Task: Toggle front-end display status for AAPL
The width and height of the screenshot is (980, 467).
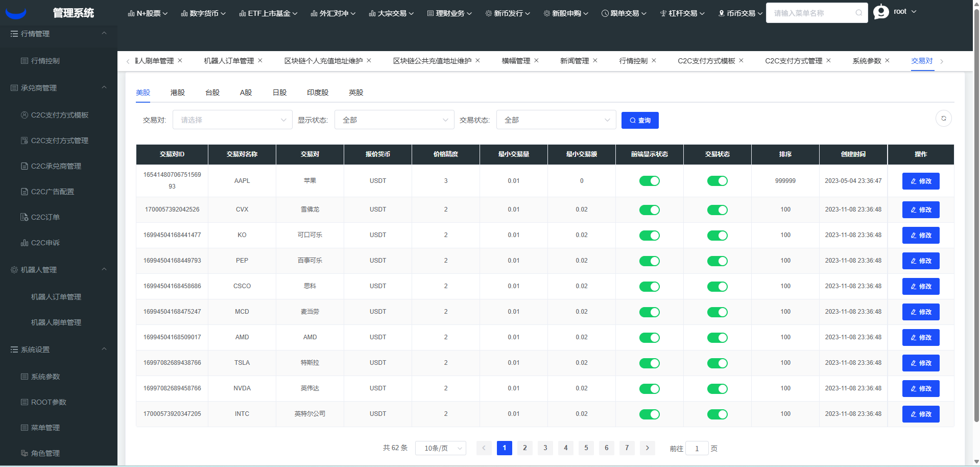Action: 649,181
